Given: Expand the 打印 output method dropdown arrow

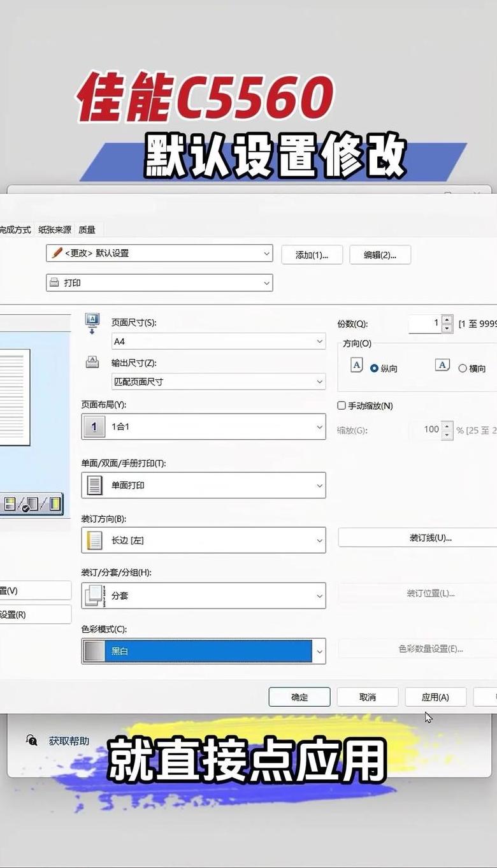Looking at the screenshot, I should [267, 282].
